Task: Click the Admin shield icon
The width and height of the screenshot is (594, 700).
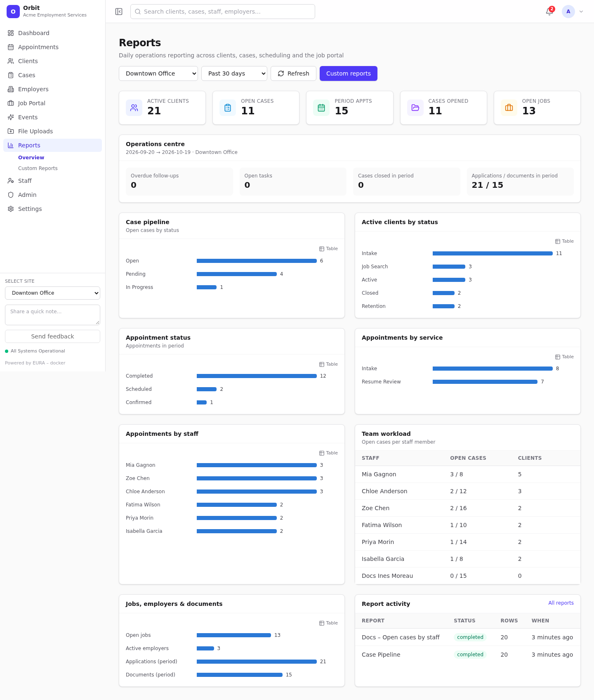Action: (11, 195)
